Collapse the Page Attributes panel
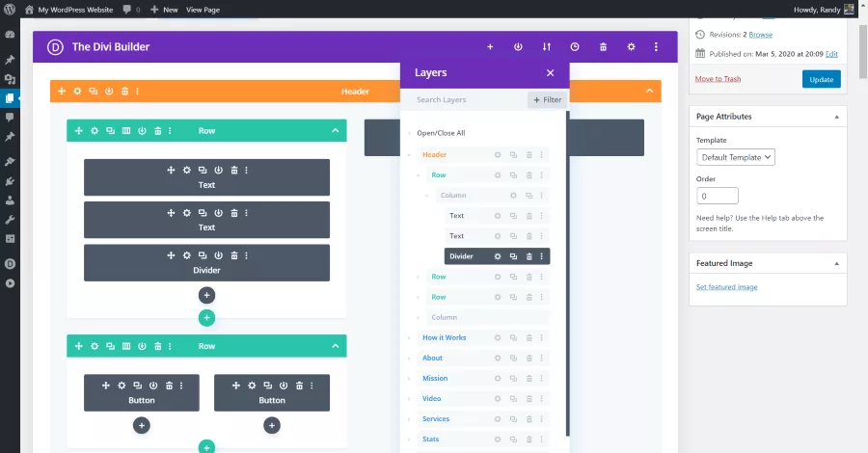Viewport: 868px width, 453px height. click(836, 117)
